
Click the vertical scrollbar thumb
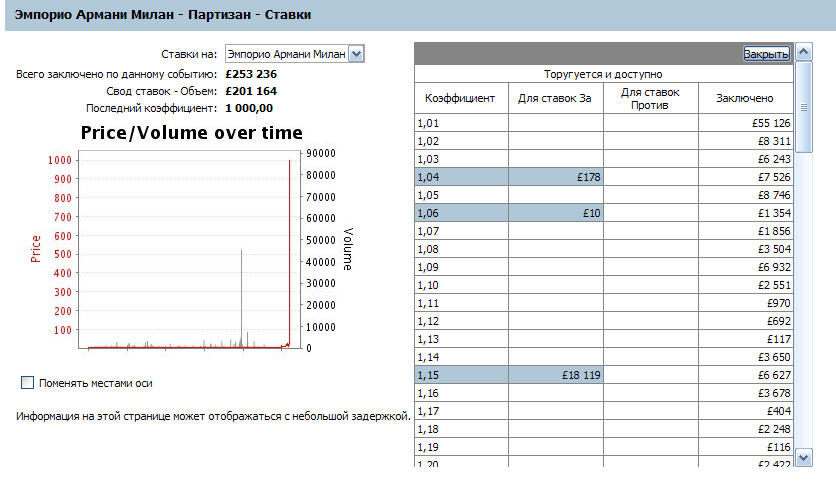[803, 107]
